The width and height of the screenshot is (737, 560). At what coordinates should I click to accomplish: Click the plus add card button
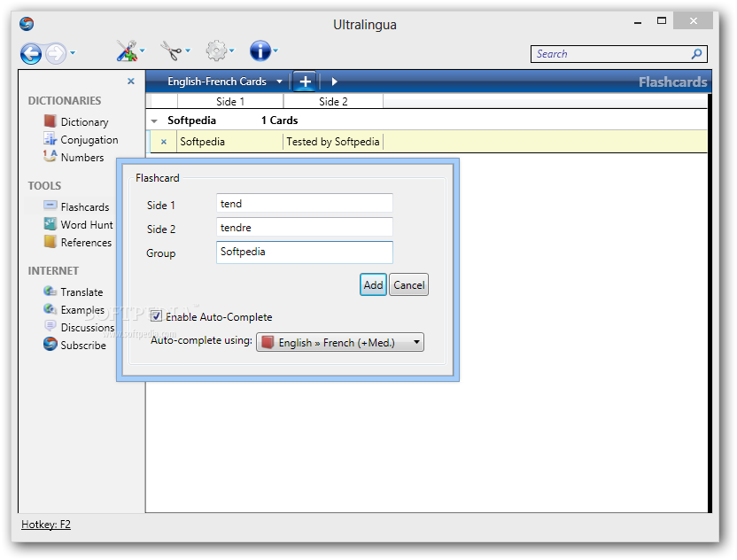[x=305, y=82]
